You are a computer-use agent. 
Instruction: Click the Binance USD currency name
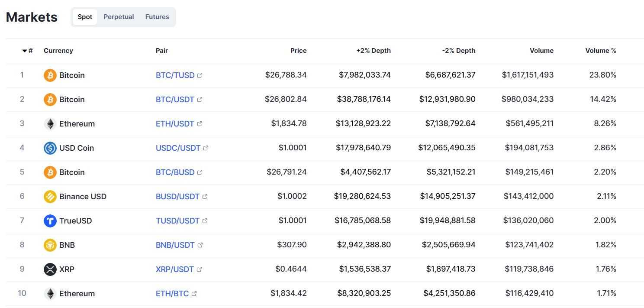coord(83,196)
